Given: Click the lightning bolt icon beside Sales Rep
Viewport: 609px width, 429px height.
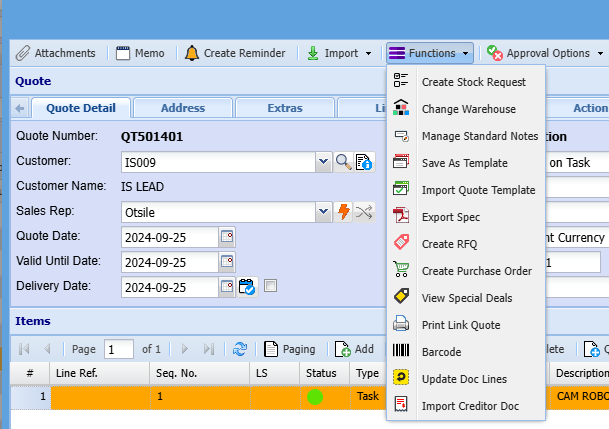Looking at the screenshot, I should coord(343,211).
